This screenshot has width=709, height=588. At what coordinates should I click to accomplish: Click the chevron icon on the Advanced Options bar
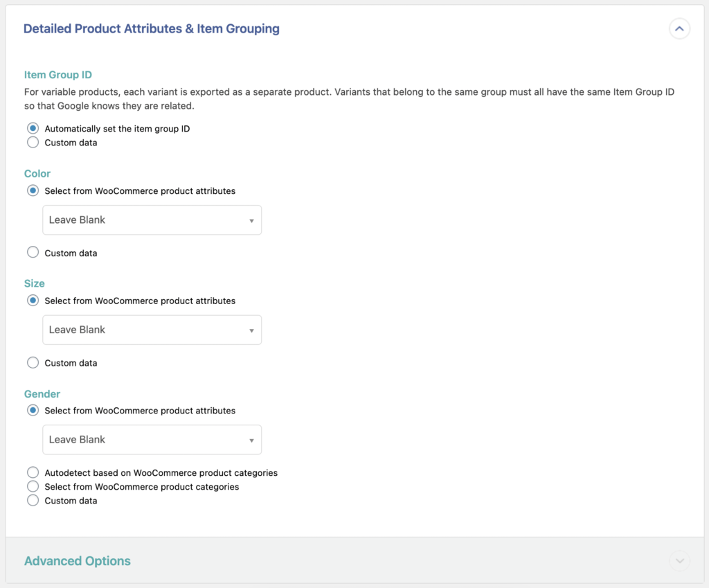pos(679,560)
